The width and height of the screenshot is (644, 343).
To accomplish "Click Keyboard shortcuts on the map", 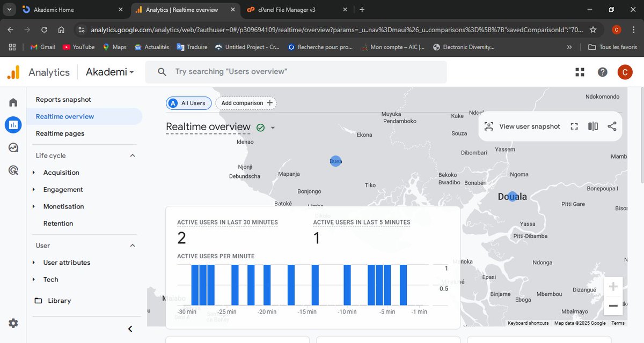I will (x=529, y=323).
